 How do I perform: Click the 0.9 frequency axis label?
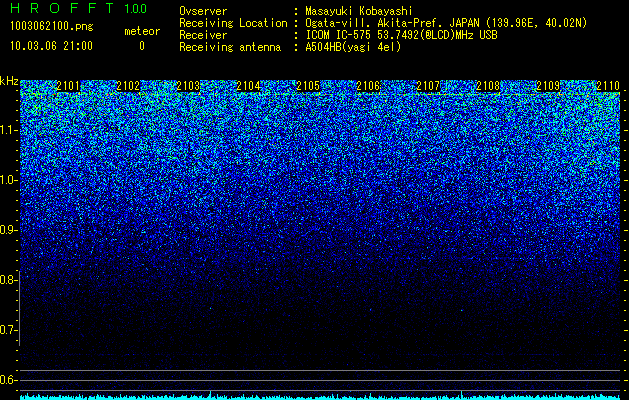tap(8, 230)
